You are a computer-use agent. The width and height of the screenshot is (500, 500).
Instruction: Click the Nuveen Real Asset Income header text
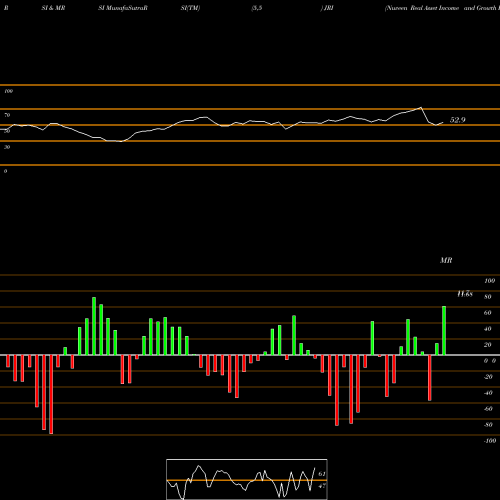[422, 8]
